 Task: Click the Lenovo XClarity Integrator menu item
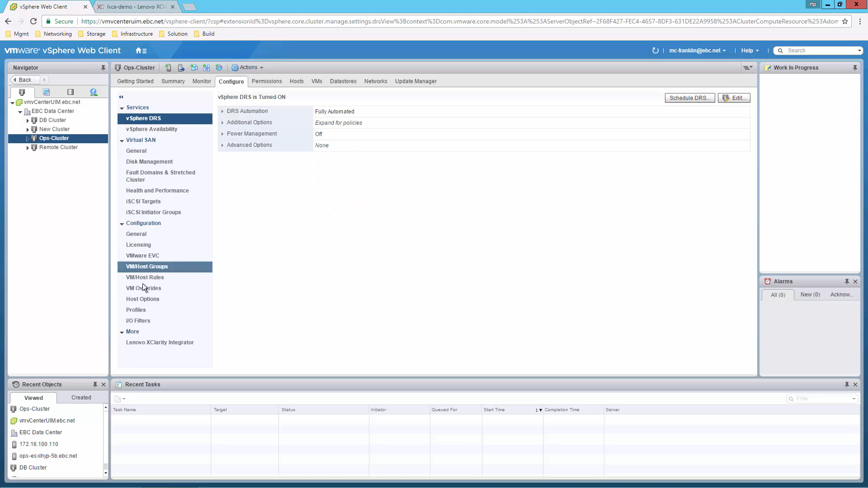(160, 342)
